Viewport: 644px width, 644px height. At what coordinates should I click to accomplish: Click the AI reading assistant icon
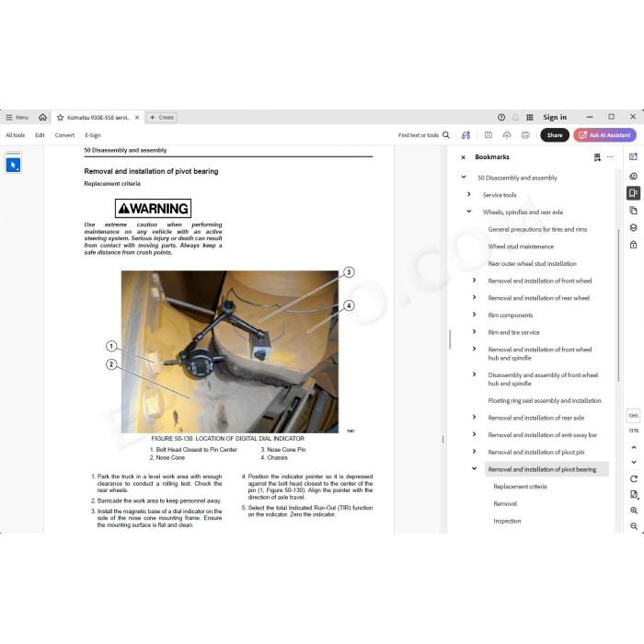[x=466, y=135]
